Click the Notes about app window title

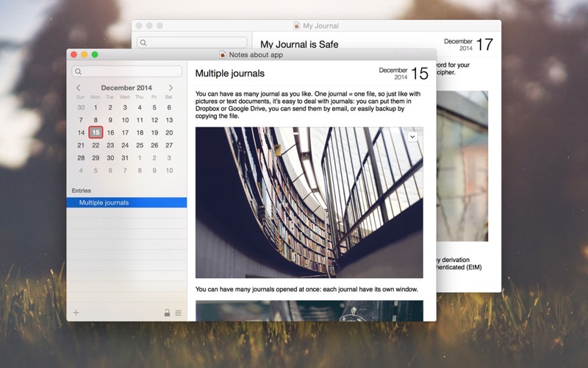click(256, 54)
